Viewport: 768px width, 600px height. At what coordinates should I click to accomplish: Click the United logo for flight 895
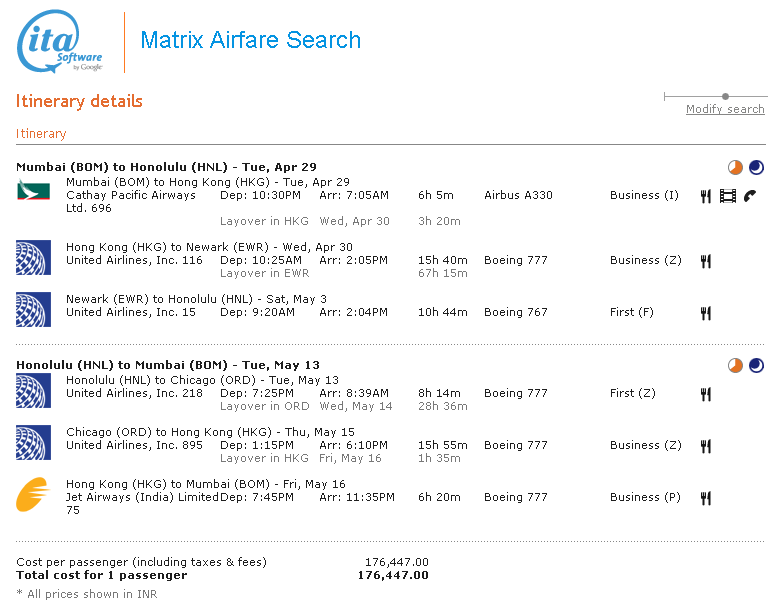(33, 442)
